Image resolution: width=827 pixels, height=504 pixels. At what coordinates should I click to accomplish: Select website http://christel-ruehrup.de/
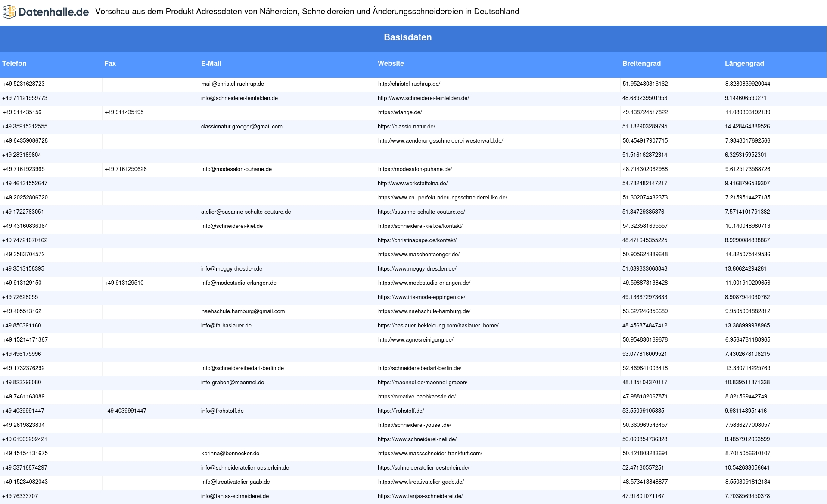[409, 84]
